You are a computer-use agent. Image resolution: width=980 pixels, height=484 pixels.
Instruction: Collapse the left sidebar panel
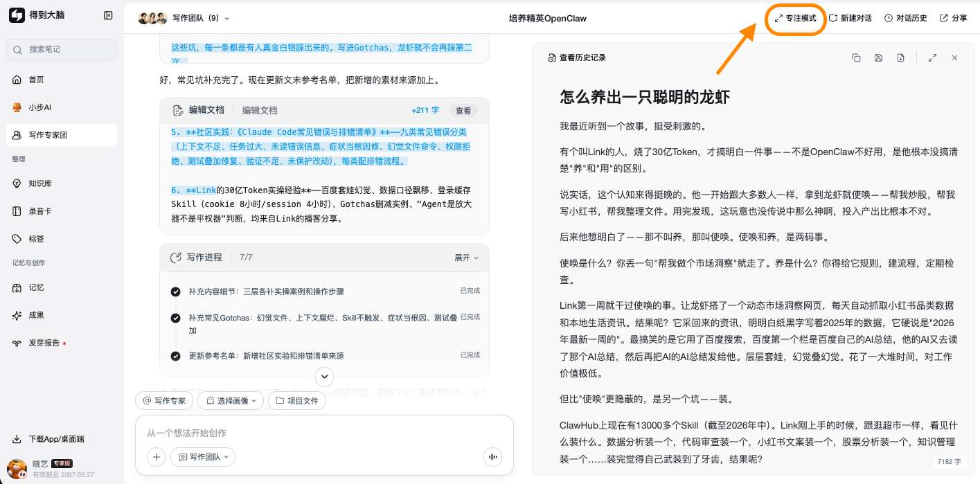pyautogui.click(x=108, y=15)
